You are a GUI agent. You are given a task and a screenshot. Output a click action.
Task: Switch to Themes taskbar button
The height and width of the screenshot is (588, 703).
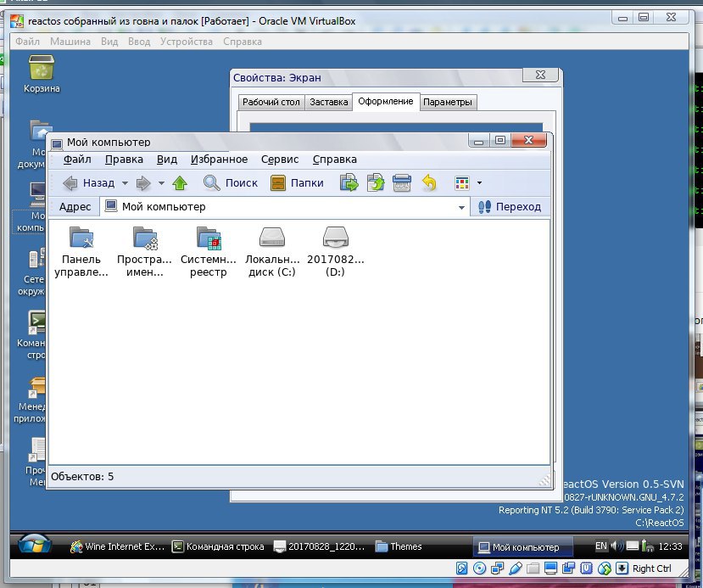(399, 546)
